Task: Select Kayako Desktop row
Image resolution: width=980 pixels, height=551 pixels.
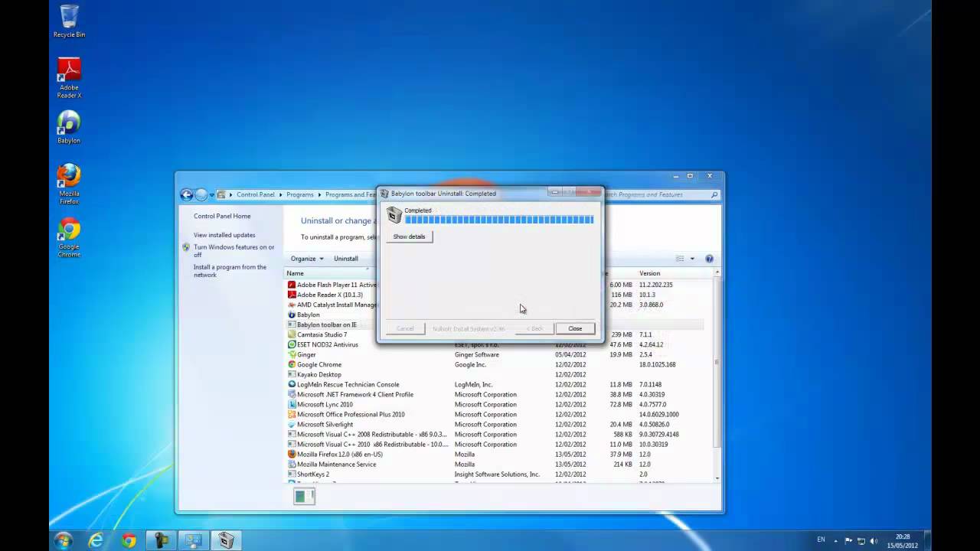Action: coord(495,374)
